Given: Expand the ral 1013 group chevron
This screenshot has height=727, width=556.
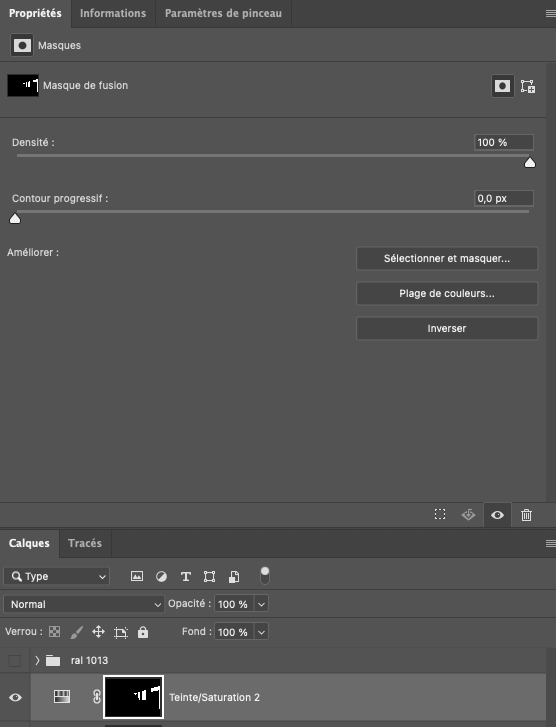Looking at the screenshot, I should click(x=37, y=660).
